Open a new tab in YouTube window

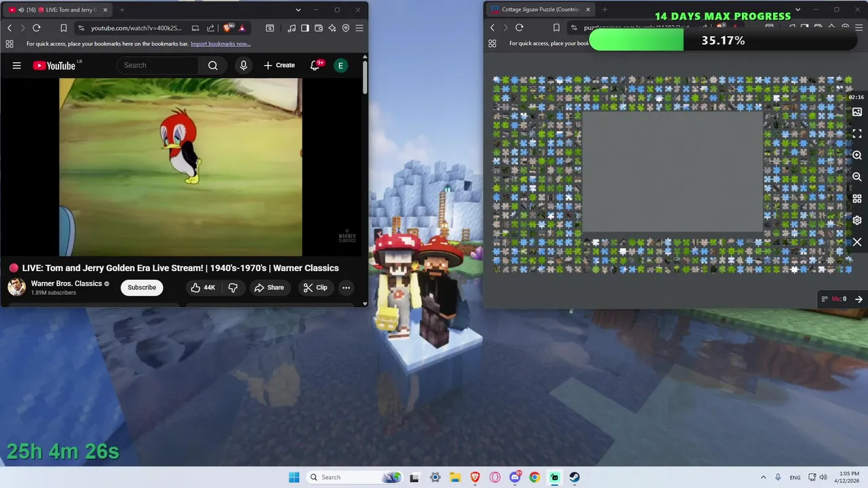pos(122,10)
